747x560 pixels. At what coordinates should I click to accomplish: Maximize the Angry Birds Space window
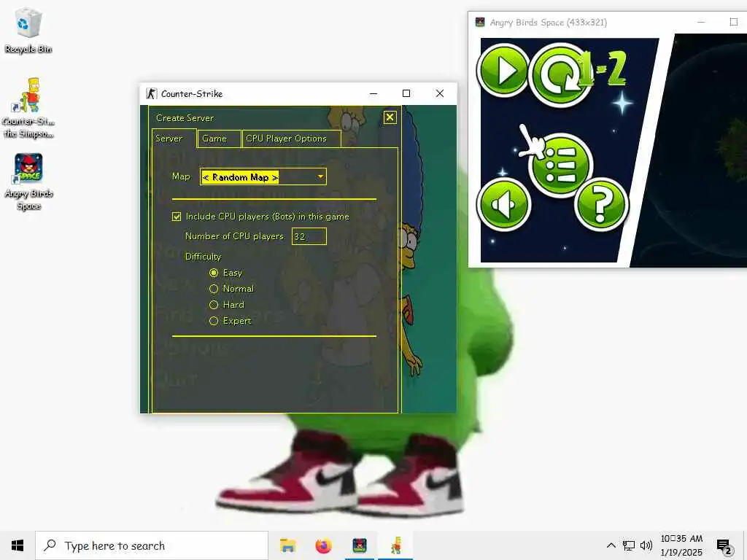point(733,22)
